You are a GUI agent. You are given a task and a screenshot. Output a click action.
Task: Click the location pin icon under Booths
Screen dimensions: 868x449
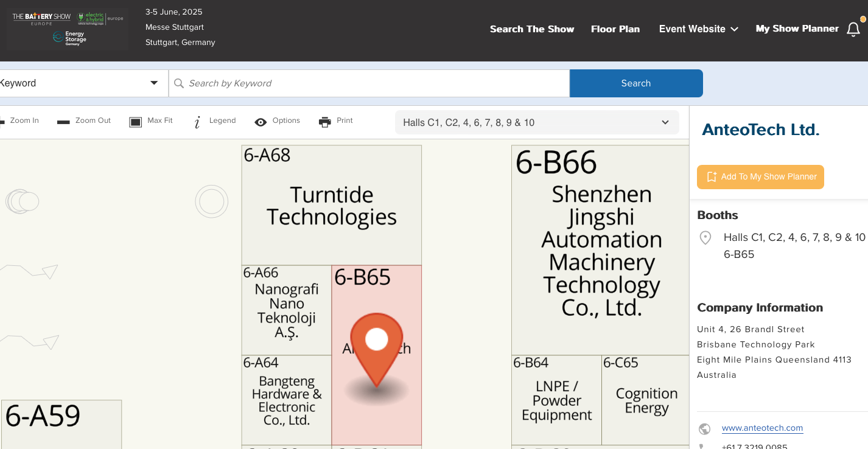705,238
